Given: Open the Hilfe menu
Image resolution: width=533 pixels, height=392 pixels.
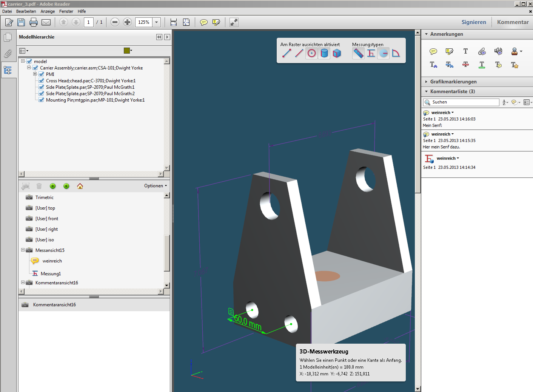Looking at the screenshot, I should [82, 11].
